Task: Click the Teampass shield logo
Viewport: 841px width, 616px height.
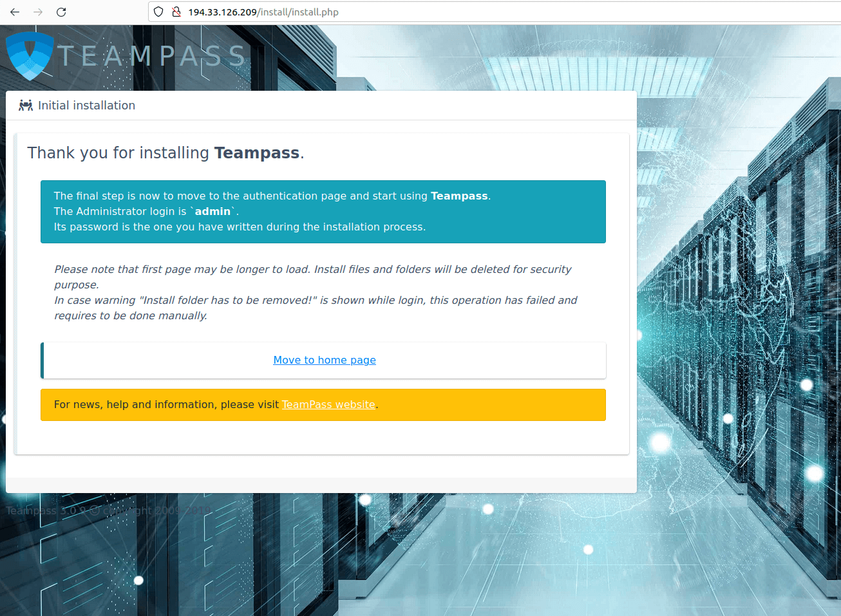Action: click(x=29, y=56)
